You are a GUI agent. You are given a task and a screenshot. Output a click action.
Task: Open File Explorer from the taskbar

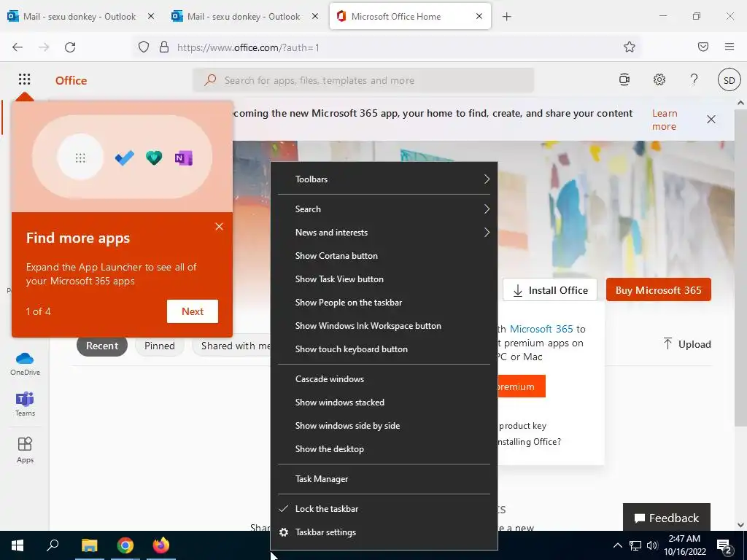(89, 545)
